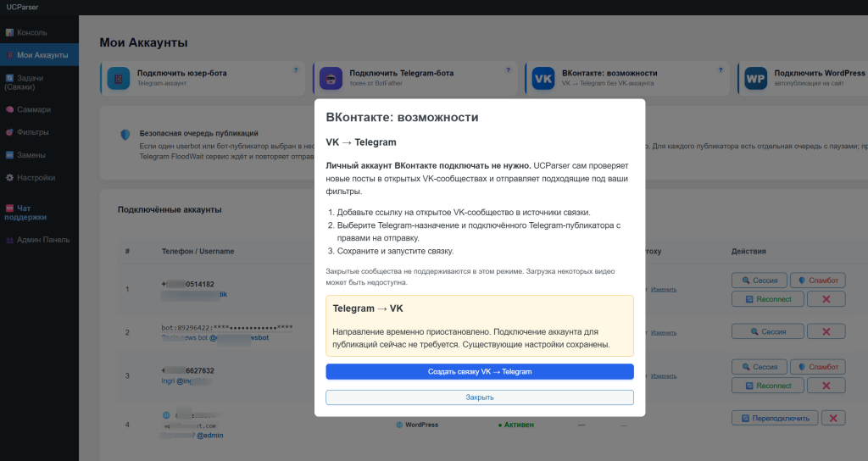Image resolution: width=868 pixels, height=461 pixels.
Task: Click the Действия column header
Action: (x=748, y=251)
